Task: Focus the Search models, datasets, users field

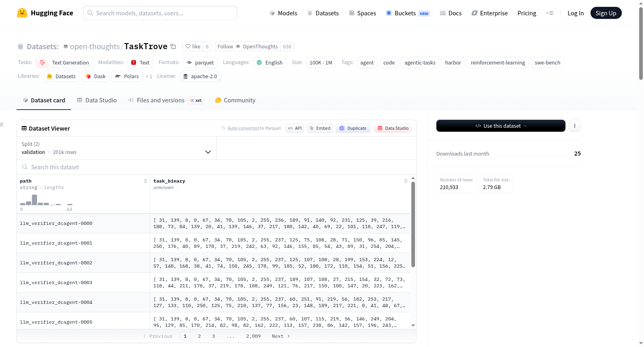Action: [160, 13]
